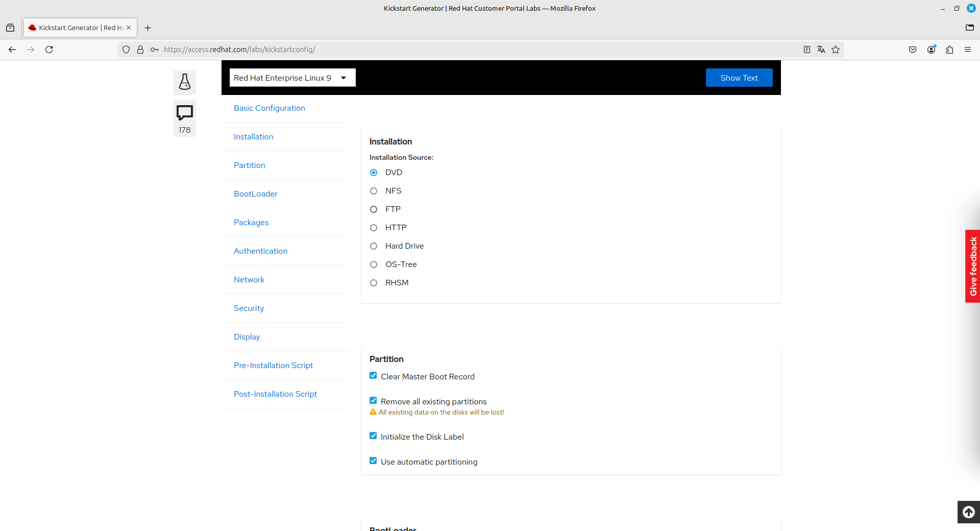Open Pre-Installation Script section link

click(274, 366)
